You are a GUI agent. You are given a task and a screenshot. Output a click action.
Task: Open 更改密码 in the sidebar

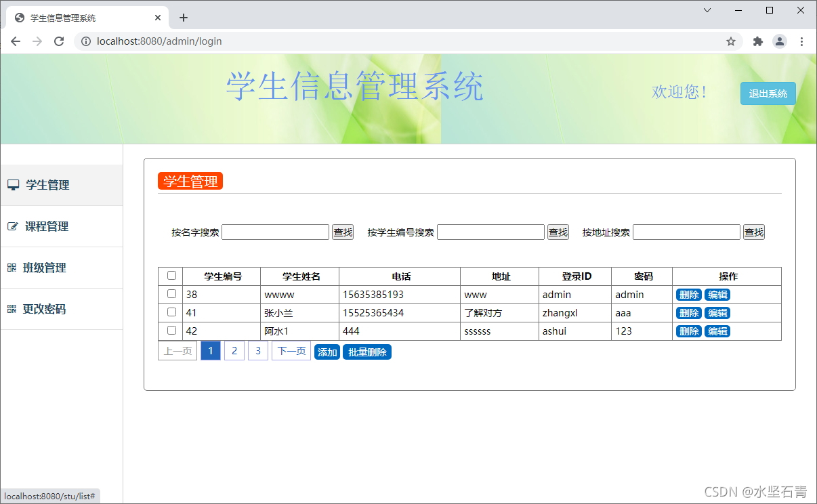(61, 309)
